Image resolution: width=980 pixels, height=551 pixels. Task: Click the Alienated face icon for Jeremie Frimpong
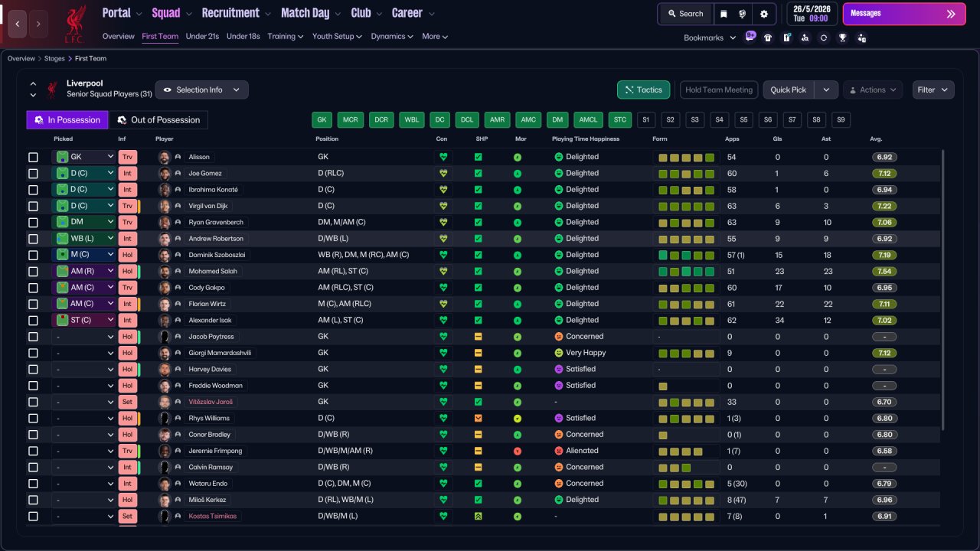pyautogui.click(x=559, y=451)
